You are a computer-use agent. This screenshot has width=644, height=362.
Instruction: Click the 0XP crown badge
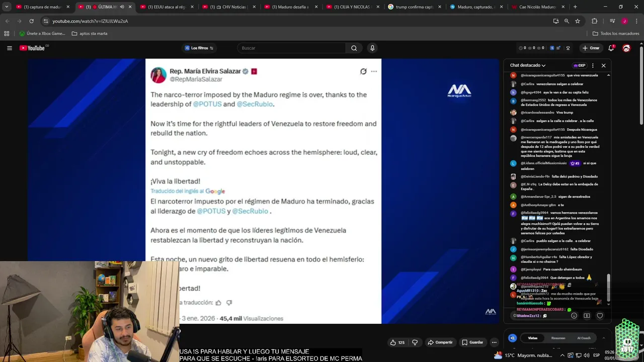click(580, 65)
